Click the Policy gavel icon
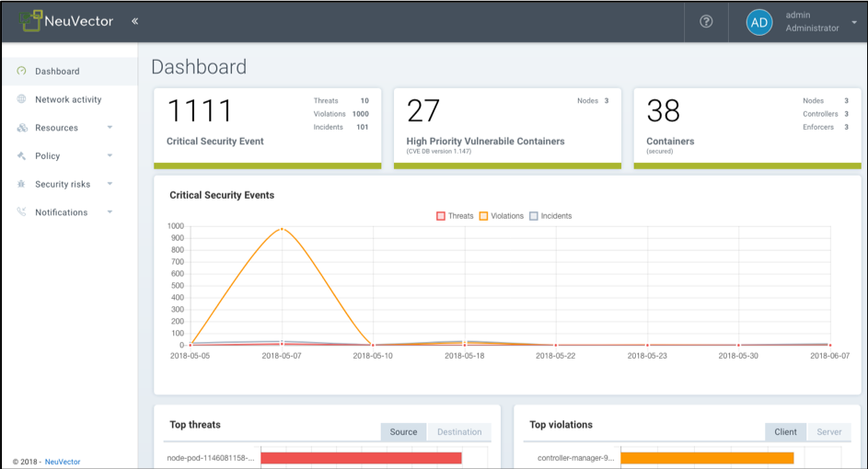 (21, 155)
